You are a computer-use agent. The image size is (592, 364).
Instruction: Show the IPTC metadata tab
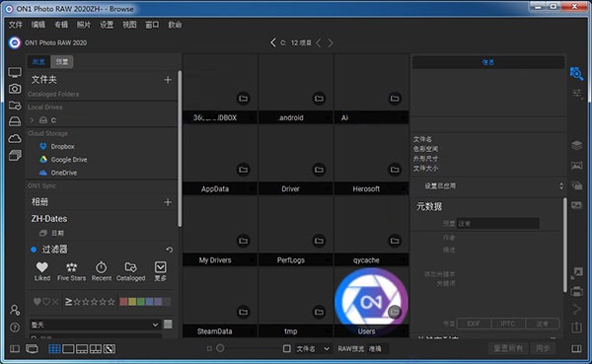coord(508,324)
